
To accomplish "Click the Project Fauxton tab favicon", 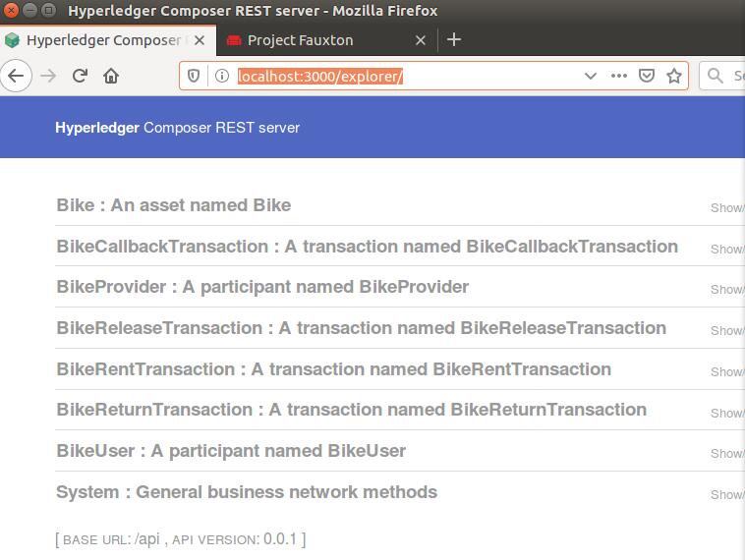I will (x=234, y=40).
